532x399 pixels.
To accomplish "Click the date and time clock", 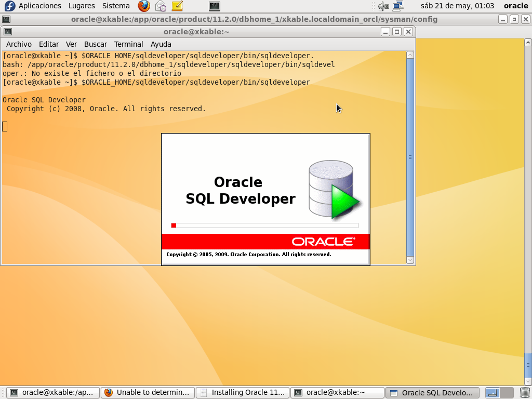I will (x=457, y=6).
